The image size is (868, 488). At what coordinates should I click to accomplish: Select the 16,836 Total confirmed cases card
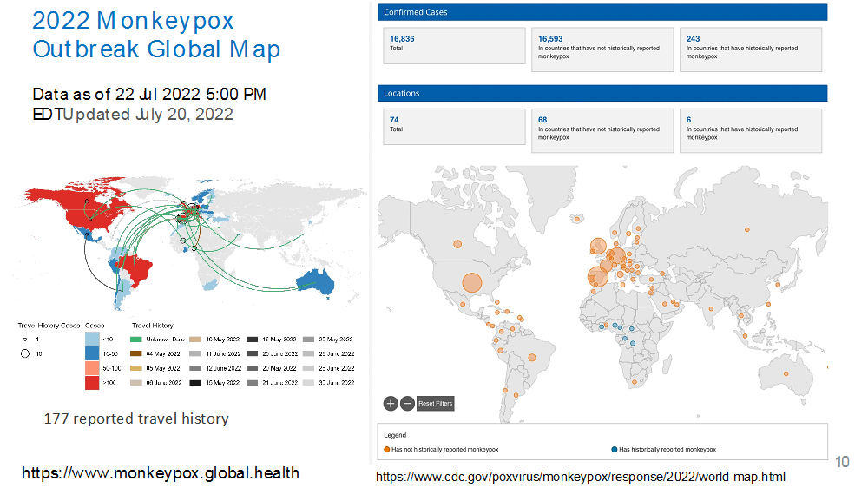tap(454, 45)
